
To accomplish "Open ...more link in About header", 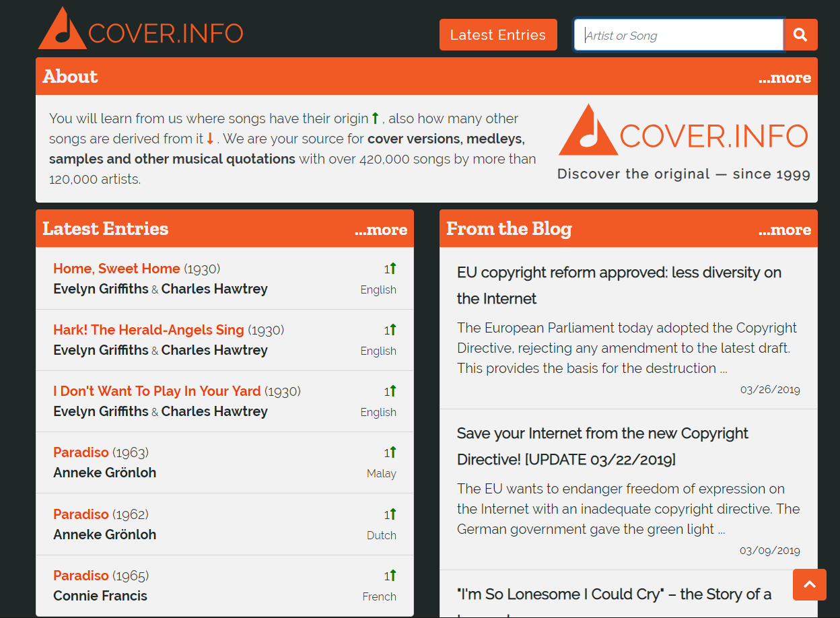I will (785, 77).
